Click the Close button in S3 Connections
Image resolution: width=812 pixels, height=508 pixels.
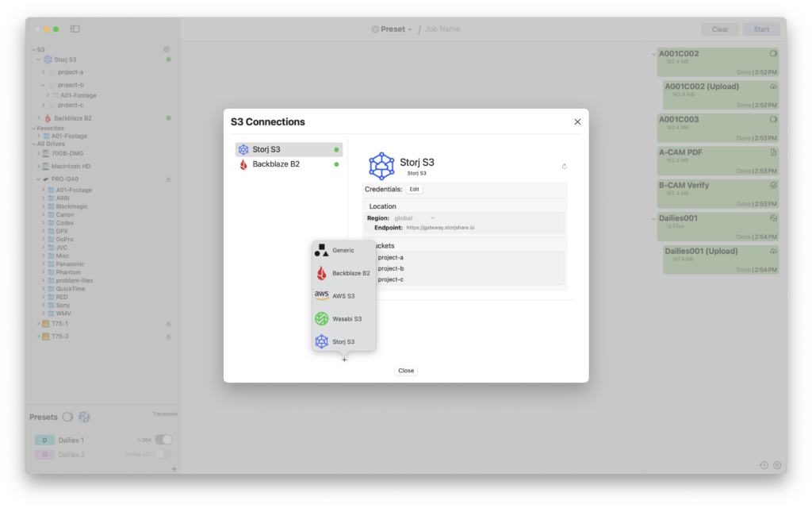point(406,371)
